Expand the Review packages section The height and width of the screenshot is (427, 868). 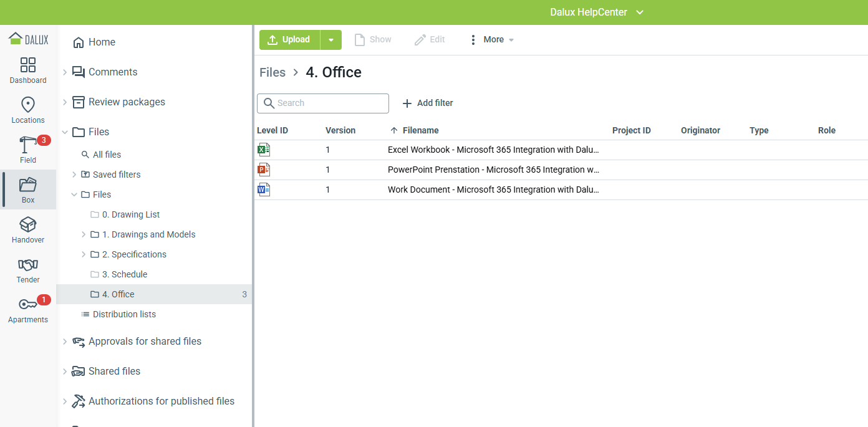point(65,102)
